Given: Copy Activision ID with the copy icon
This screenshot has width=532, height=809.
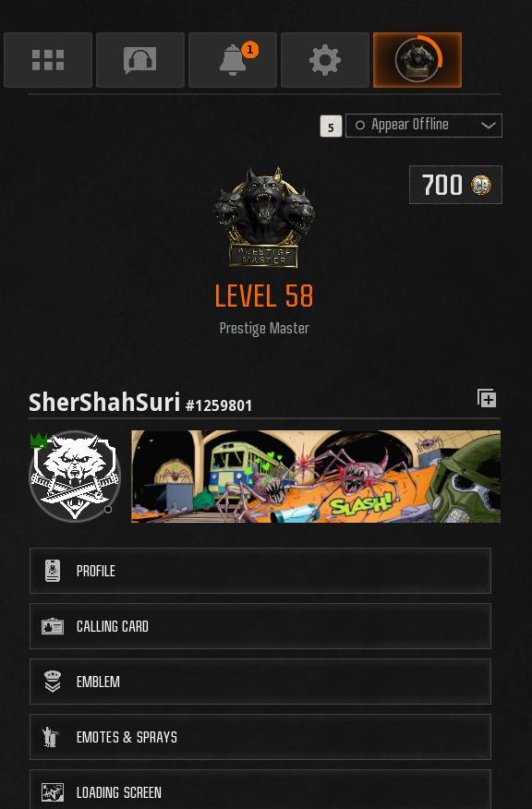Looking at the screenshot, I should (x=487, y=398).
